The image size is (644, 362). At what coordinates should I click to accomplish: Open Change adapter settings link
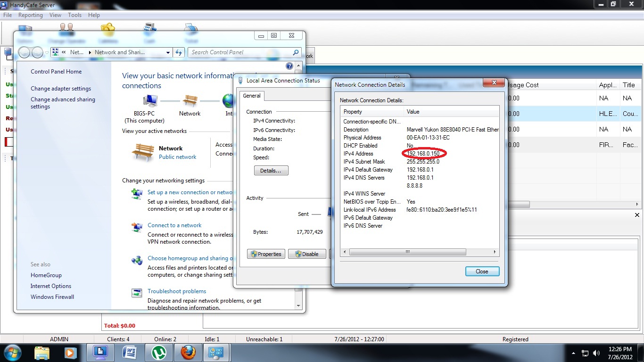(61, 89)
